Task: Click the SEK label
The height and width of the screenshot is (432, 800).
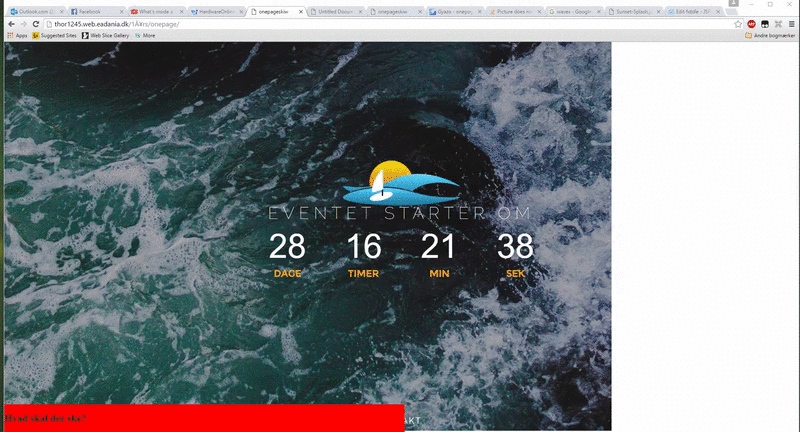Action: click(x=515, y=274)
